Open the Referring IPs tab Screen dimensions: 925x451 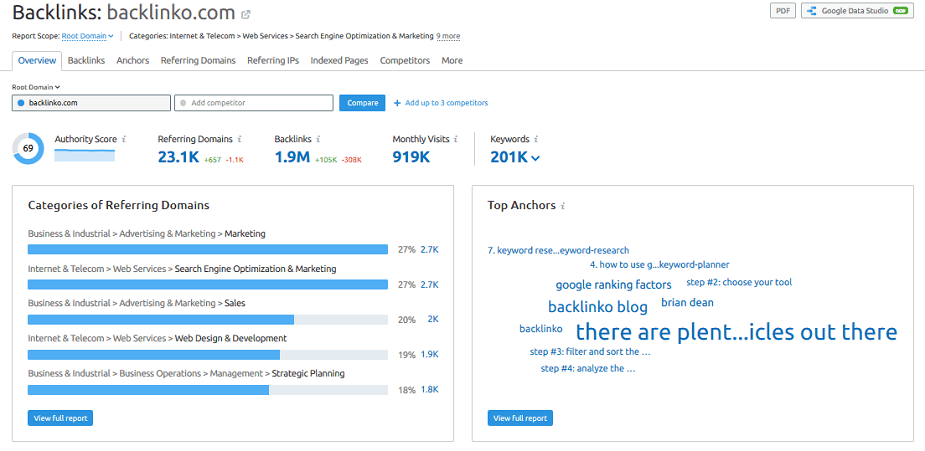pyautogui.click(x=273, y=61)
